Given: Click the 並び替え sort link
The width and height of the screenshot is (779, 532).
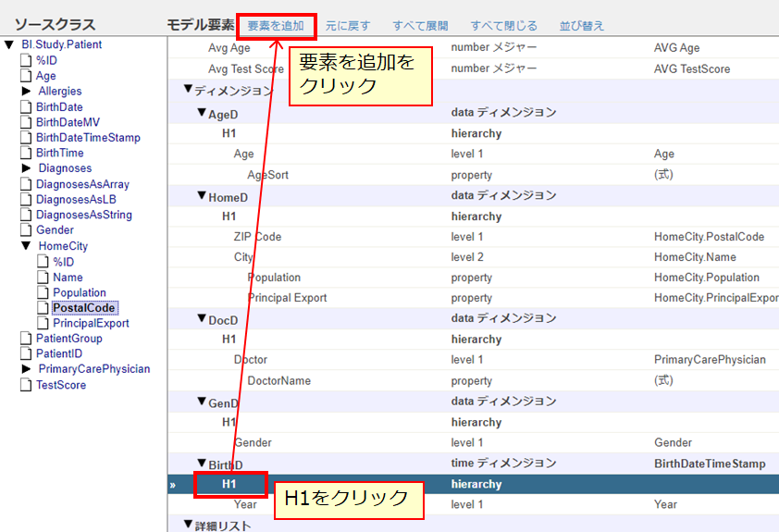Looking at the screenshot, I should pos(582,26).
